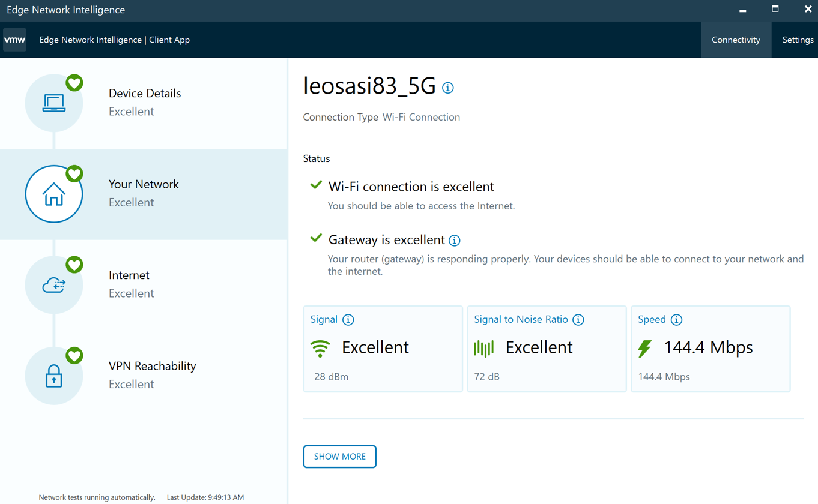Click the 72 dB noise ratio value
Image resolution: width=818 pixels, height=504 pixels.
pos(487,377)
